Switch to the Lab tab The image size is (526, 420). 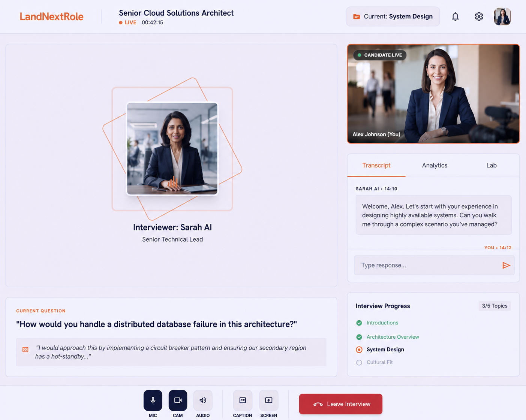[492, 165]
